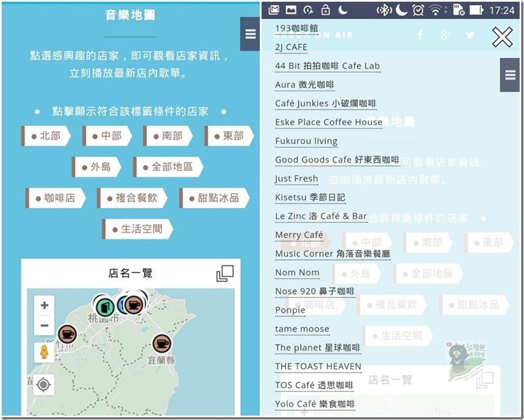Open Good Goods Cafe 好東西咖啡
The image size is (524, 420).
coord(337,160)
